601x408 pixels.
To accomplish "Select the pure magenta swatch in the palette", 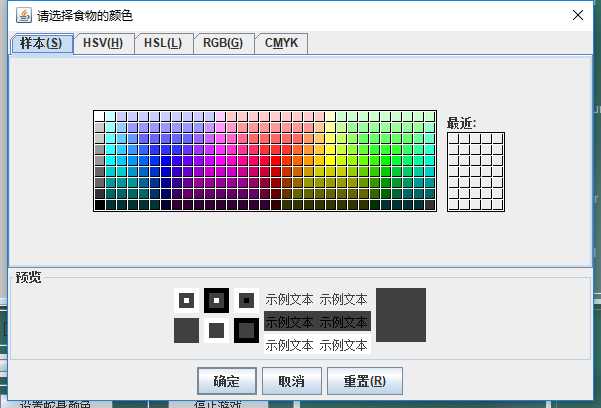I will coord(220,161).
